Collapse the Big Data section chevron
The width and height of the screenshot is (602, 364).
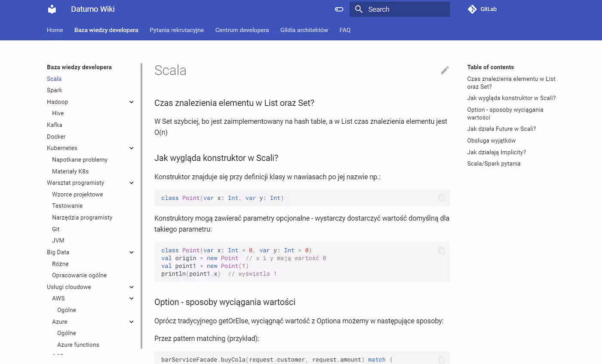click(x=132, y=252)
